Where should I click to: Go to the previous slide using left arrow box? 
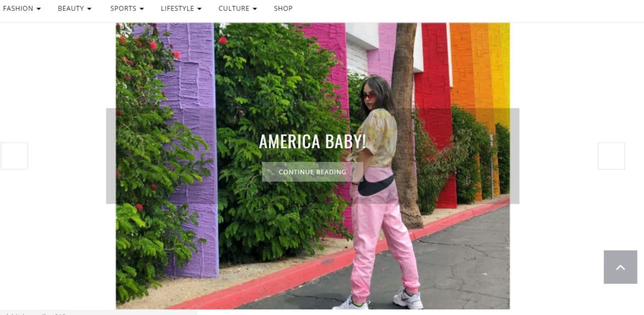coord(14,156)
